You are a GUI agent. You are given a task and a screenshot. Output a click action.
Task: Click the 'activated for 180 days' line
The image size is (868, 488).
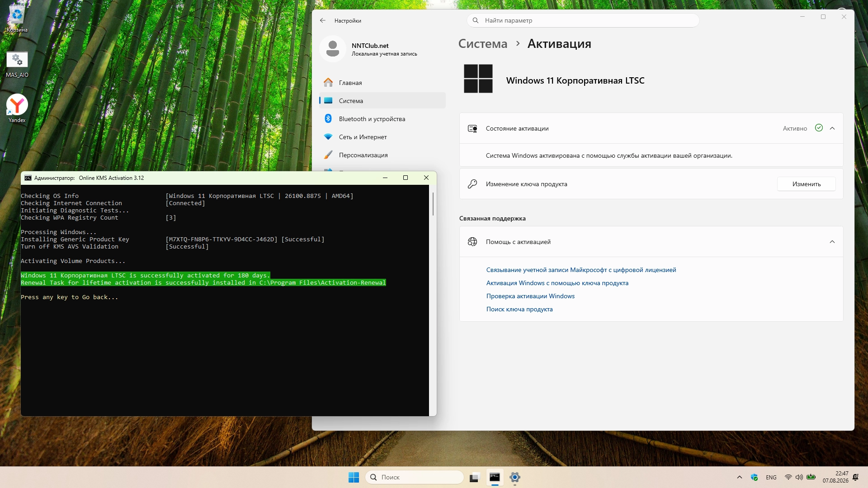point(145,276)
